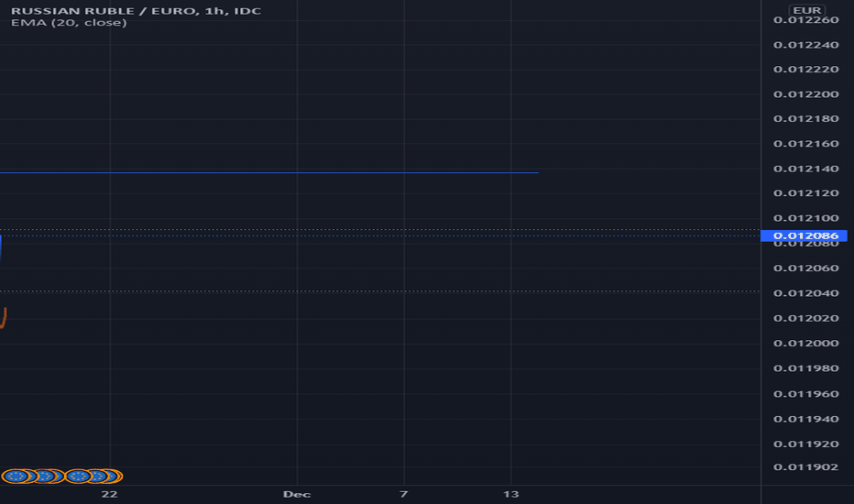This screenshot has width=854, height=504.
Task: Click price scale value 0.012100
Action: (806, 218)
